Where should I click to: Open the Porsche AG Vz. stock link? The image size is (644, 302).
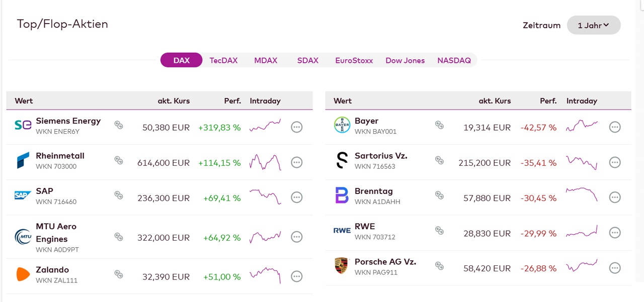[x=385, y=262]
